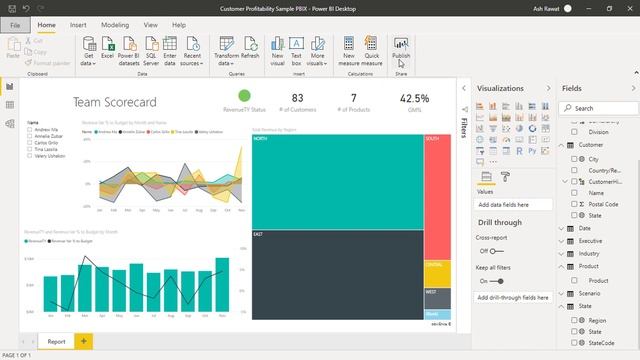The image size is (640, 360).
Task: Check the City field
Action: 574,159
